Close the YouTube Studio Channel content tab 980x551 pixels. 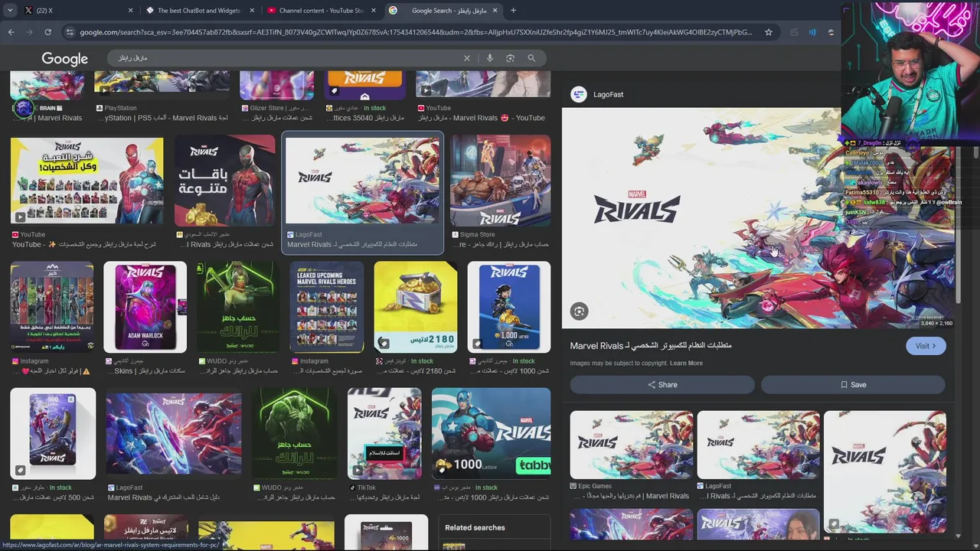(374, 11)
